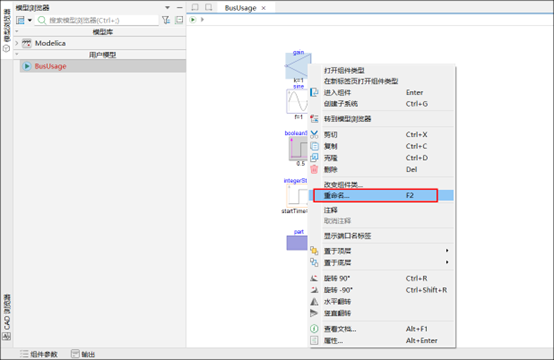Image resolution: width=554 pixels, height=360 pixels.
Task: Expand the 置于底层 submenu arrow
Action: (447, 262)
